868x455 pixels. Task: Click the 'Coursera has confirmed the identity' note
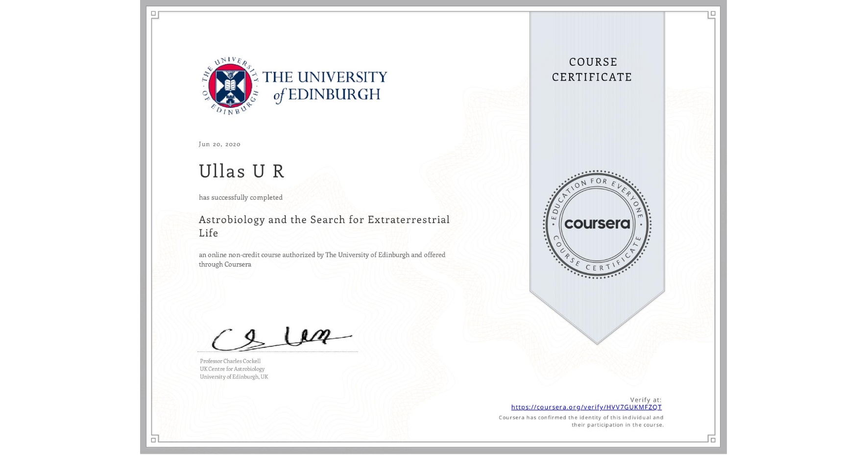[x=581, y=421]
